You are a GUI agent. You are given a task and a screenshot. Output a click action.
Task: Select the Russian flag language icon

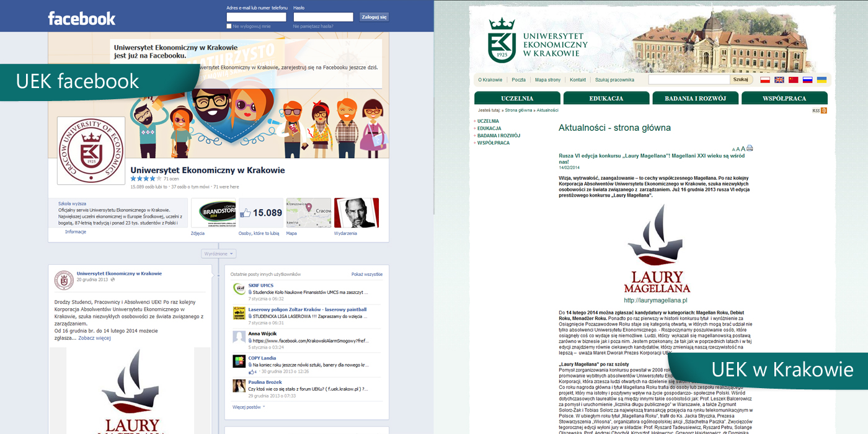point(807,80)
